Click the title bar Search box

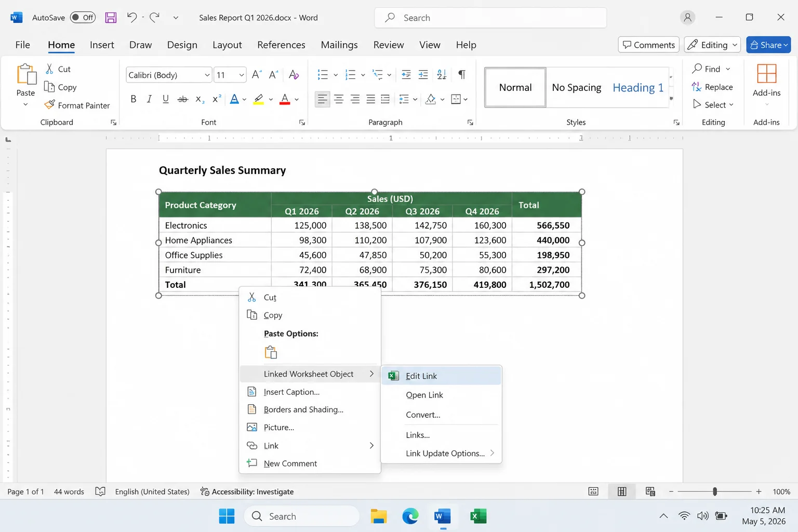(490, 18)
